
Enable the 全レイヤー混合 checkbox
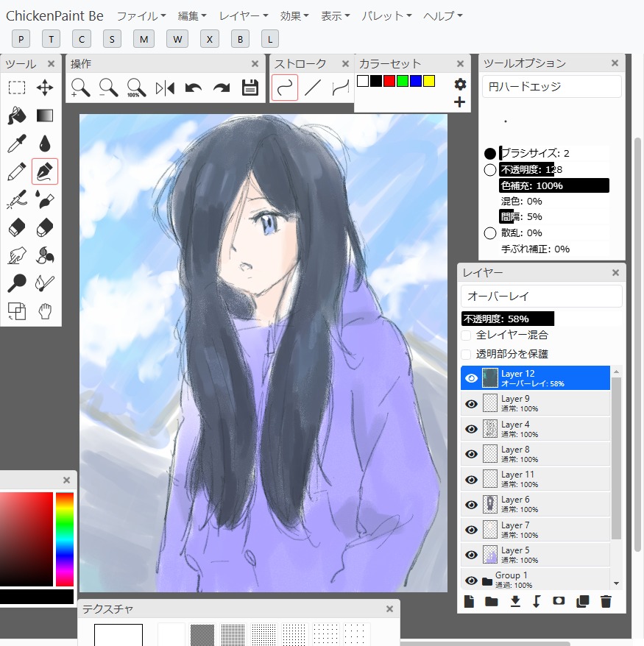(x=466, y=336)
